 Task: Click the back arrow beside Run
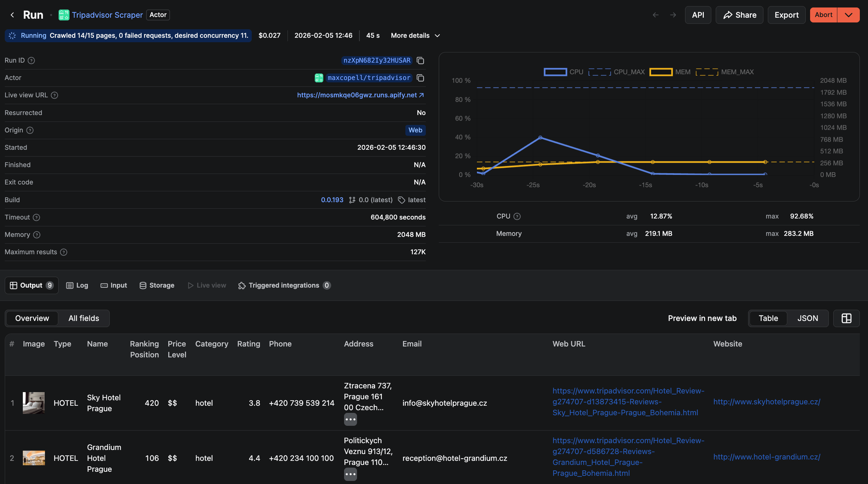(12, 15)
